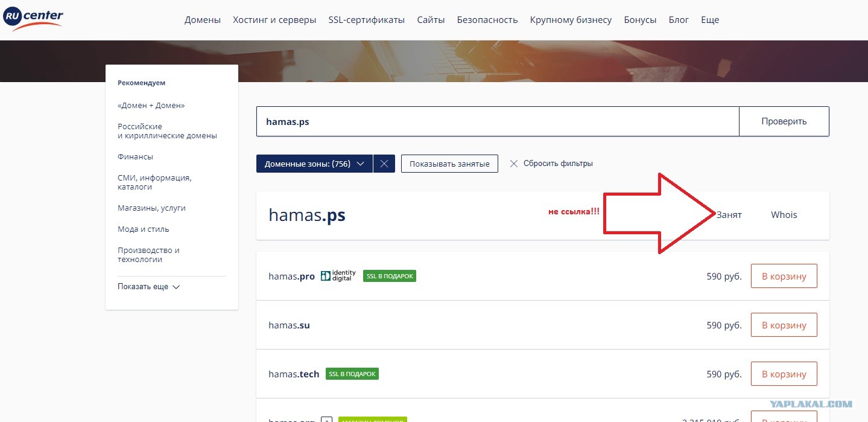868x422 pixels.
Task: Open the Безопасность menu
Action: pyautogui.click(x=487, y=20)
